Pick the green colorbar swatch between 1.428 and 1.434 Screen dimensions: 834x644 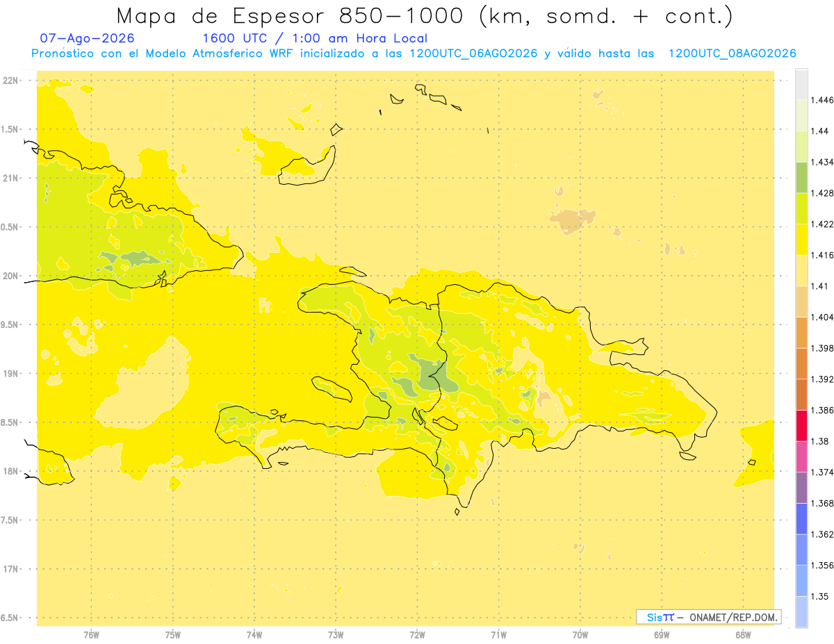(x=801, y=178)
